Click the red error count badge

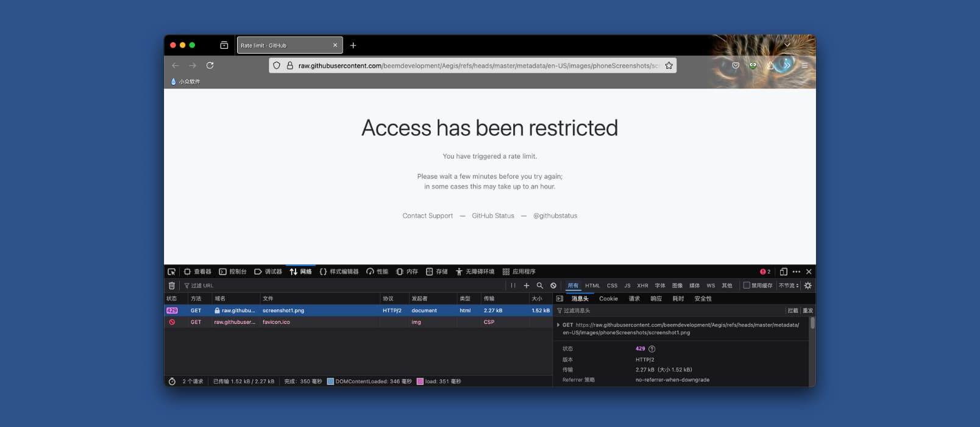[765, 271]
